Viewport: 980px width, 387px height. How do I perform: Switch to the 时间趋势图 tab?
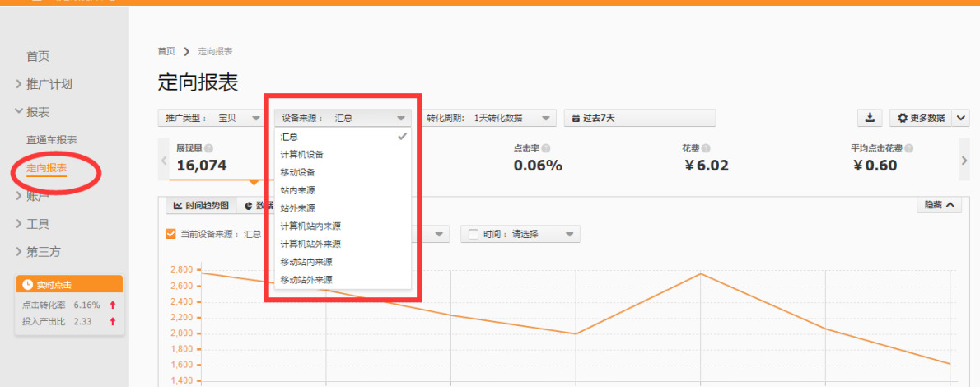pyautogui.click(x=202, y=205)
